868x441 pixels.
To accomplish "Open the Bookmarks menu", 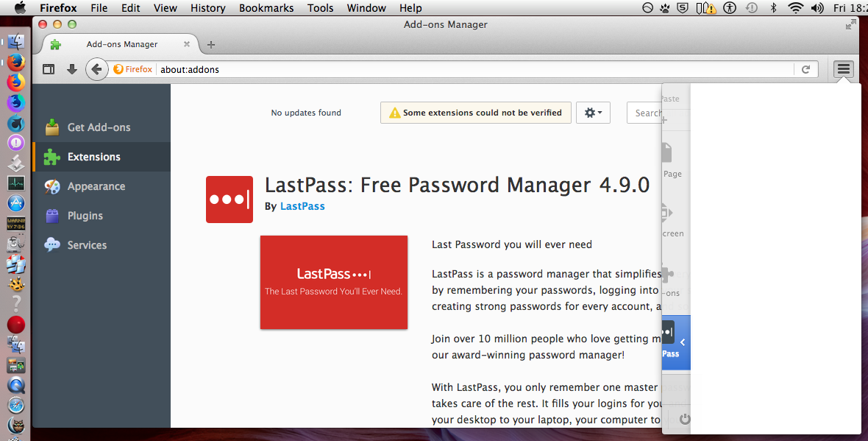I will coord(266,8).
